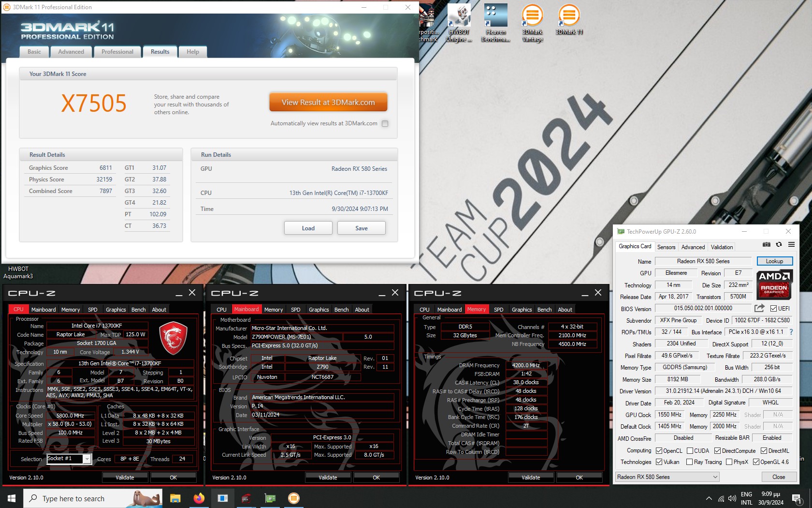The height and width of the screenshot is (508, 812).
Task: Switch to the Sensors tab in GPU-Z
Action: (x=666, y=247)
